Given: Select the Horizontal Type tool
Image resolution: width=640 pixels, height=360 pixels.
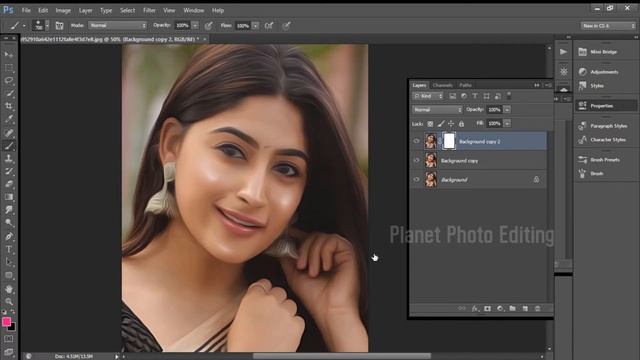Looking at the screenshot, I should tap(9, 249).
